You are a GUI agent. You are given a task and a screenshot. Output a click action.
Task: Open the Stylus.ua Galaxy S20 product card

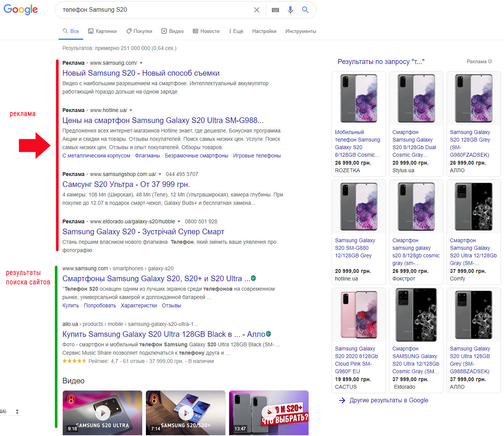tap(416, 124)
